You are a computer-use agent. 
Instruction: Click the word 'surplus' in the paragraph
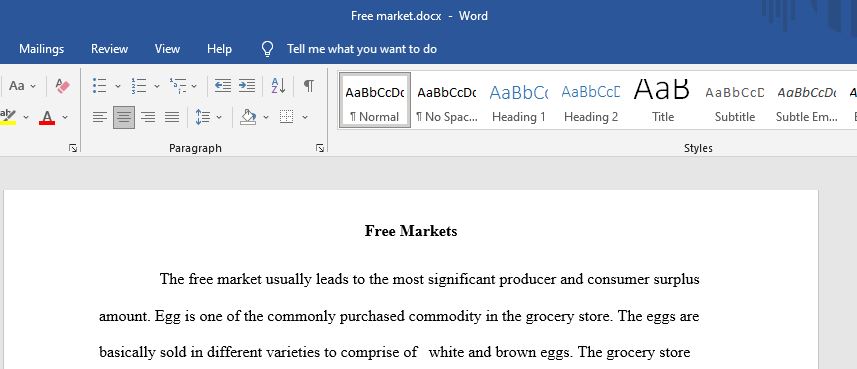pyautogui.click(x=676, y=280)
